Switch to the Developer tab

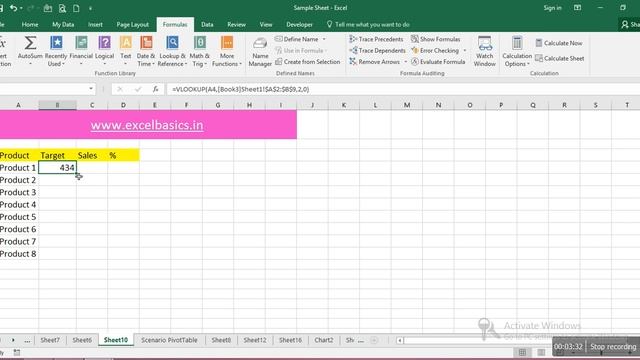coord(299,24)
